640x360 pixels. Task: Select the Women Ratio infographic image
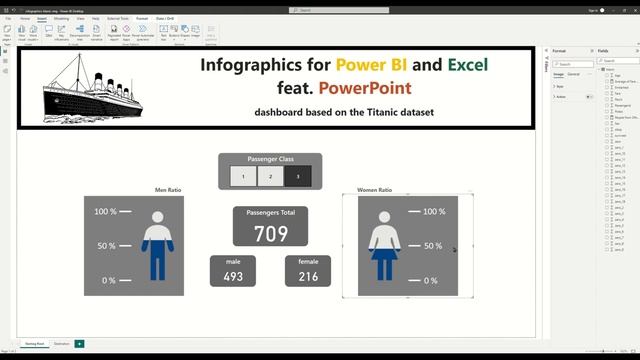408,246
